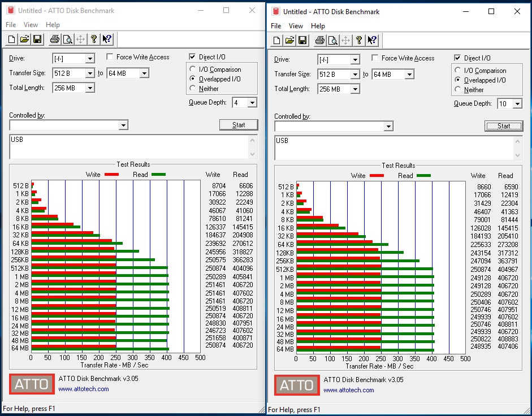Screen dimensions: 532x416
Task: Open File menu in left window
Action: 11,24
